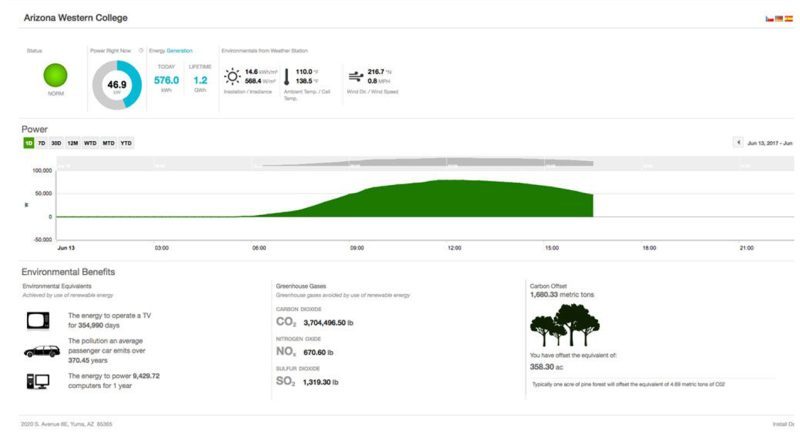Click the TV energy equivalent icon

pos(37,320)
